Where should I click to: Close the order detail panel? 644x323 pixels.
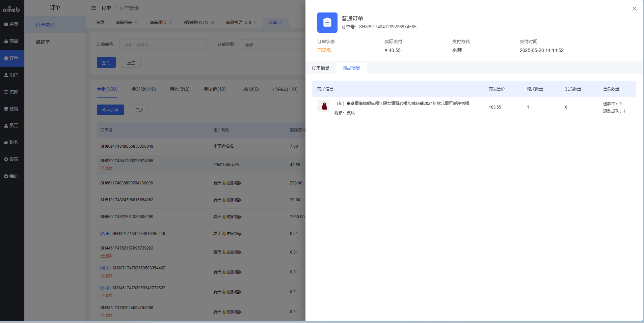pyautogui.click(x=634, y=8)
